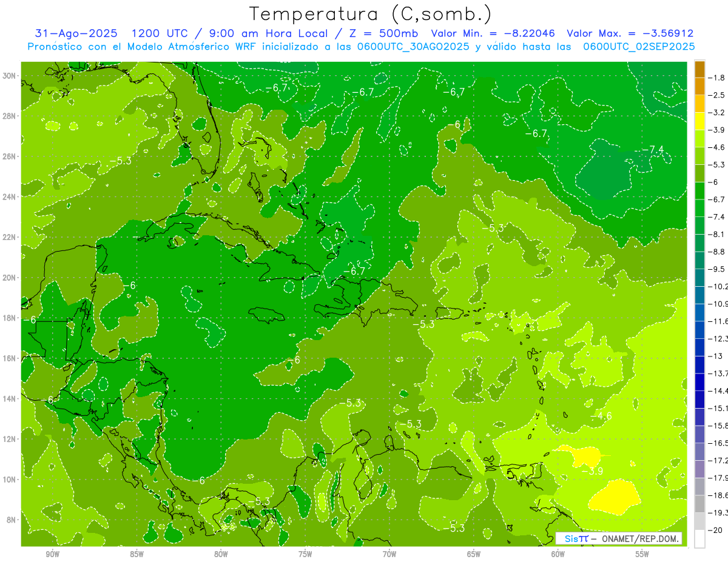Image resolution: width=728 pixels, height=562 pixels.
Task: Click the "14N" latitude axis label
Action: click(9, 398)
